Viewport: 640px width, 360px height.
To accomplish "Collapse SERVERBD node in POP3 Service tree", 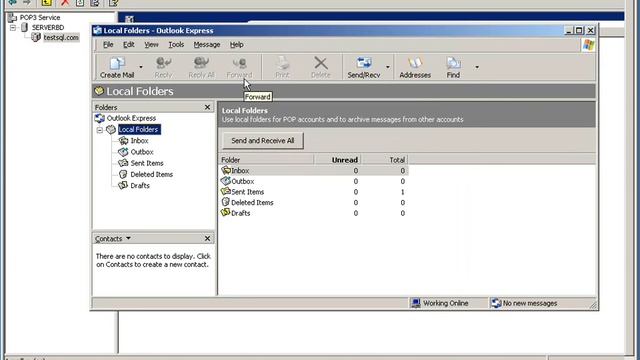I will [13, 27].
